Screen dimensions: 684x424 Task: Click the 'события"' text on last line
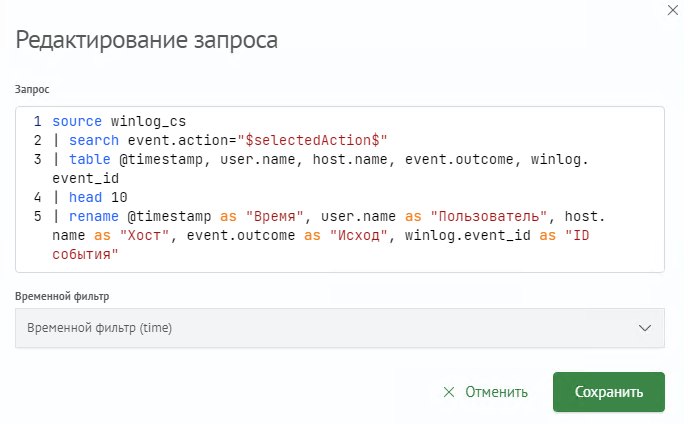[85, 254]
